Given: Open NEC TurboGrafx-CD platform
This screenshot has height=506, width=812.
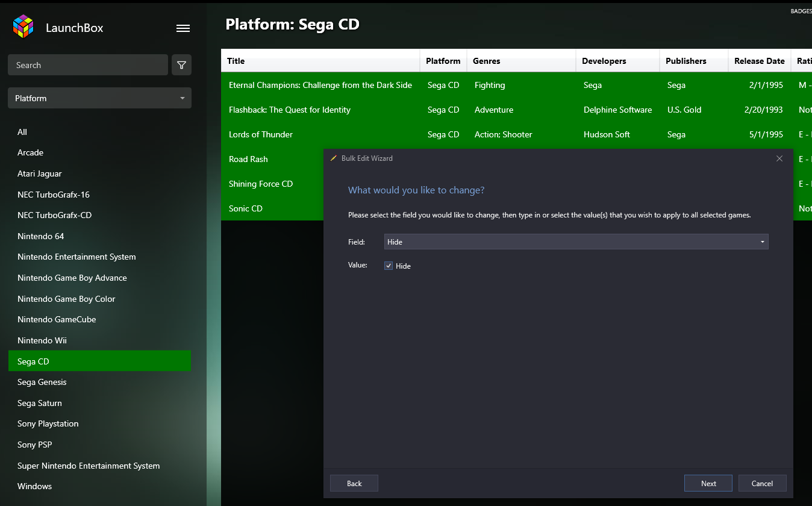Looking at the screenshot, I should pos(99,215).
